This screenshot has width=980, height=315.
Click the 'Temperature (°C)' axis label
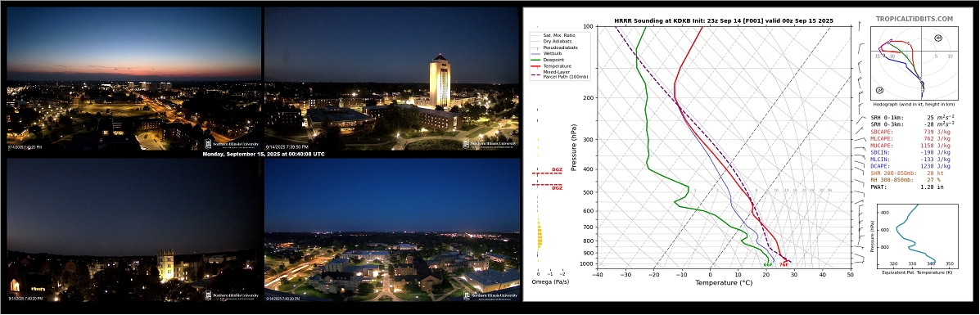pos(724,282)
